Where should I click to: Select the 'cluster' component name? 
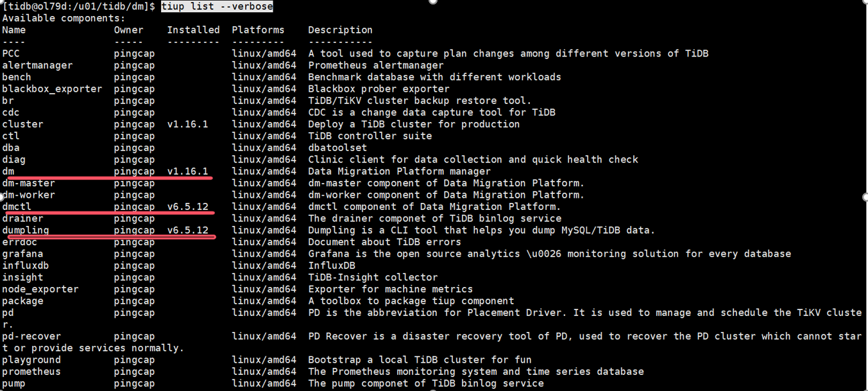(22, 125)
